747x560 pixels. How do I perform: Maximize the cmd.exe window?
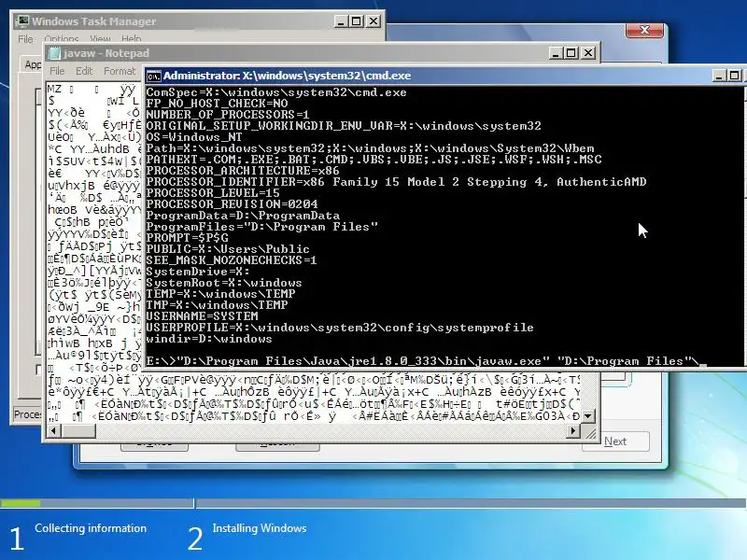735,76
